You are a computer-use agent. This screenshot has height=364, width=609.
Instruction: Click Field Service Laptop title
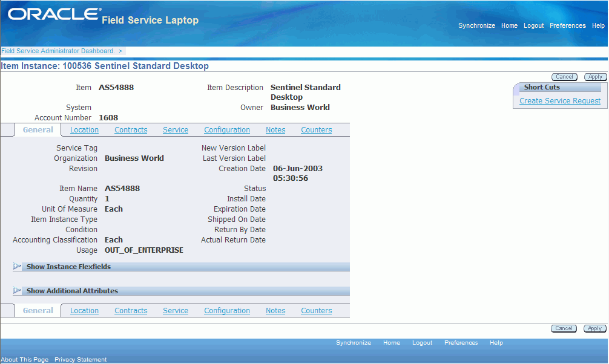150,20
